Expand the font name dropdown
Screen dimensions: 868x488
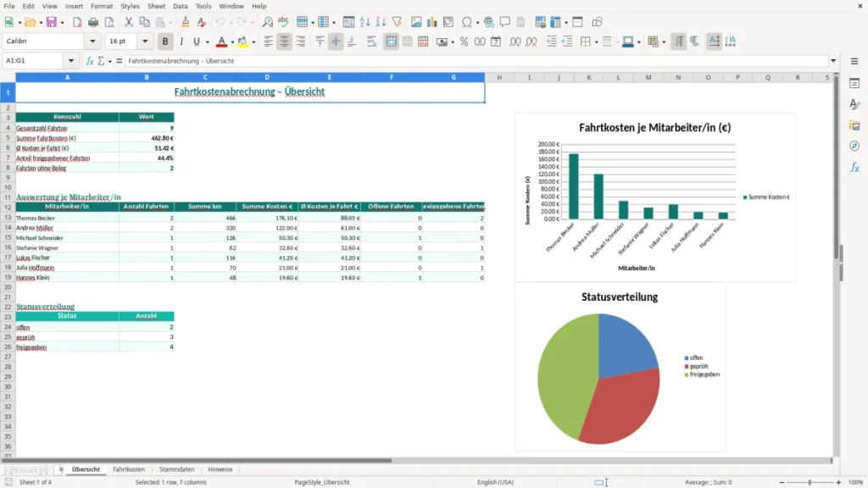click(92, 42)
